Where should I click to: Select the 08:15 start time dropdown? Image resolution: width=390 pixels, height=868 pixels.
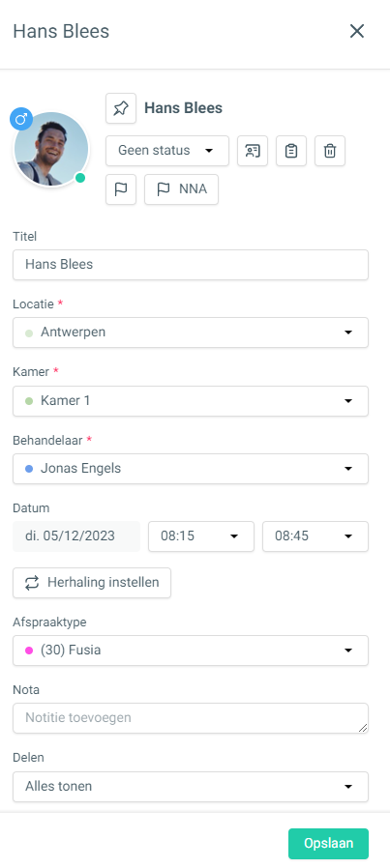(201, 536)
